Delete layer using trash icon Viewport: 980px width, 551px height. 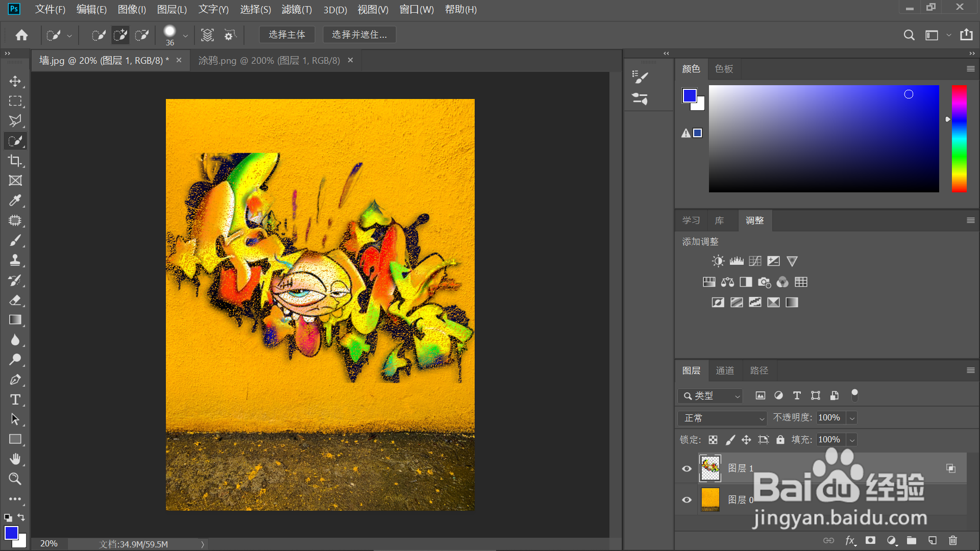tap(952, 540)
